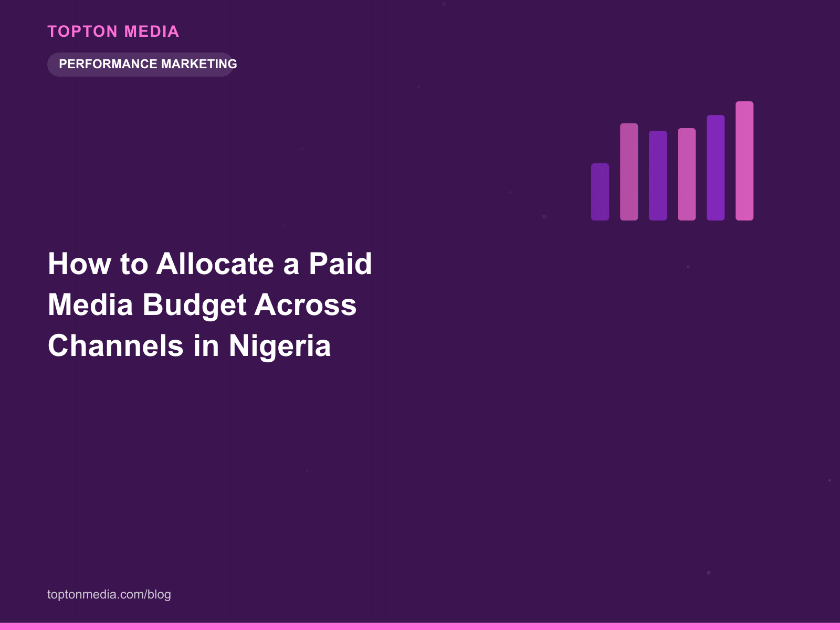Open the toptonmedia.com/blog link
Viewport: 840px width, 630px height.
[x=109, y=594]
